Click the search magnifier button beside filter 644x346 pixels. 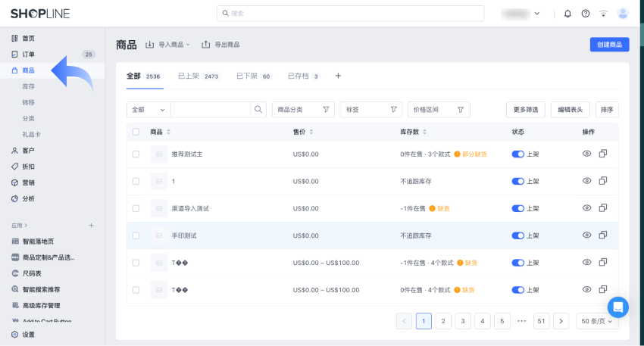[259, 110]
